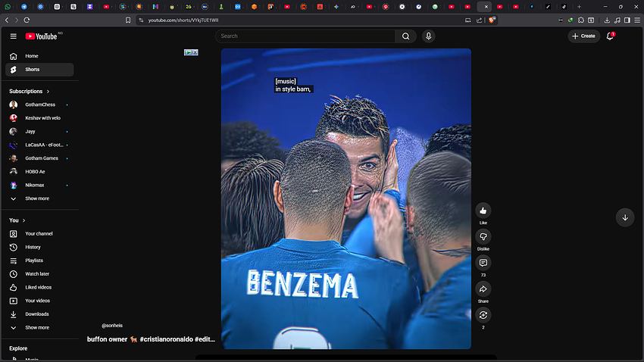This screenshot has height=362, width=644.
Task: Open Downloads
Action: point(39,314)
